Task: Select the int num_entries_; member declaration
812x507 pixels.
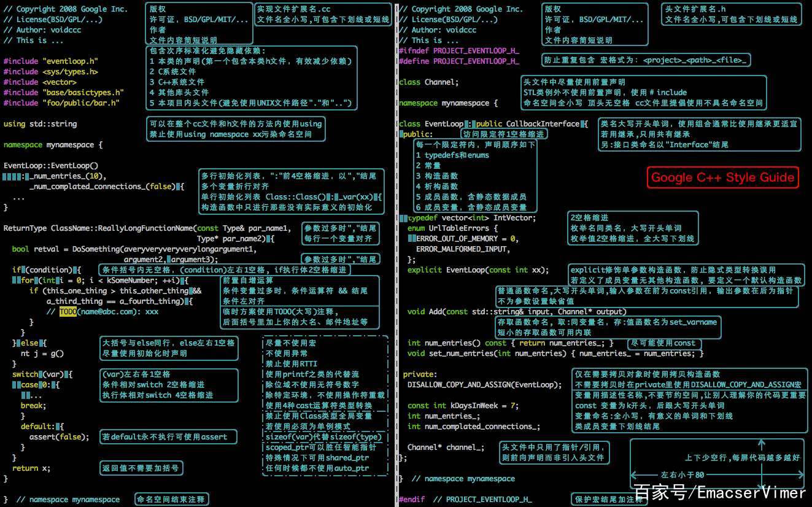Action: pyautogui.click(x=444, y=416)
